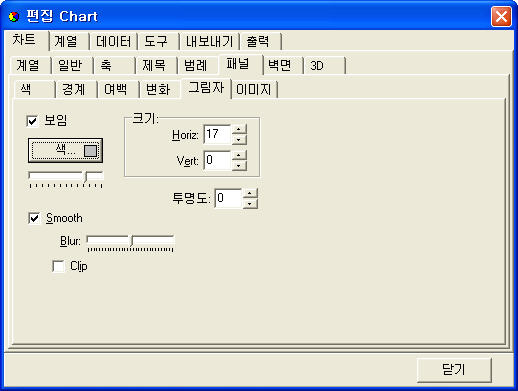518x391 pixels.
Task: Open the 데이터 tab
Action: click(x=113, y=41)
